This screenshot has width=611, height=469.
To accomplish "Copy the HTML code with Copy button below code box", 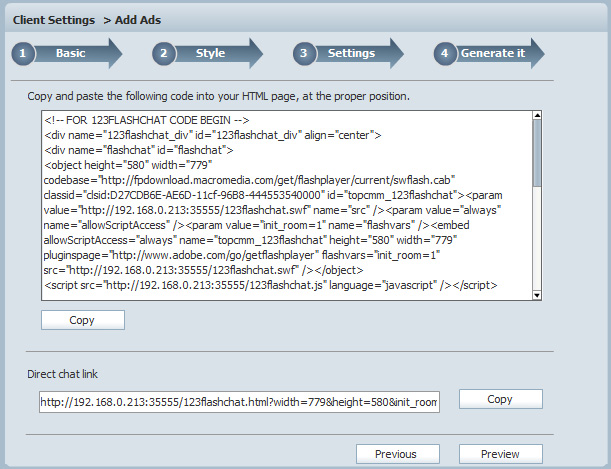I will [x=83, y=320].
